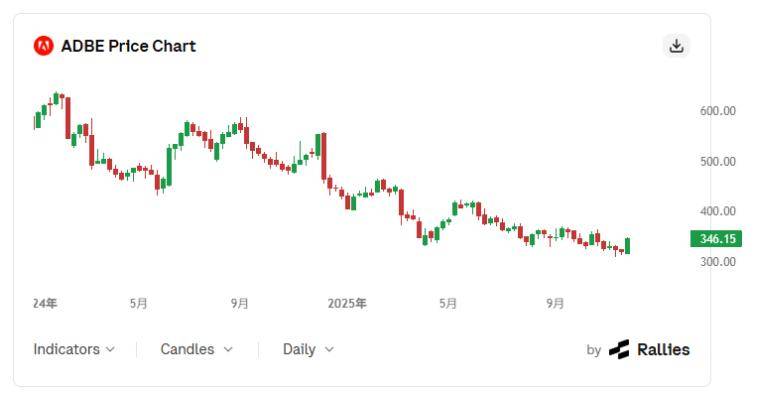Screen dimensions: 770x401
Task: Click the ADBE Price Chart title
Action: pos(128,46)
